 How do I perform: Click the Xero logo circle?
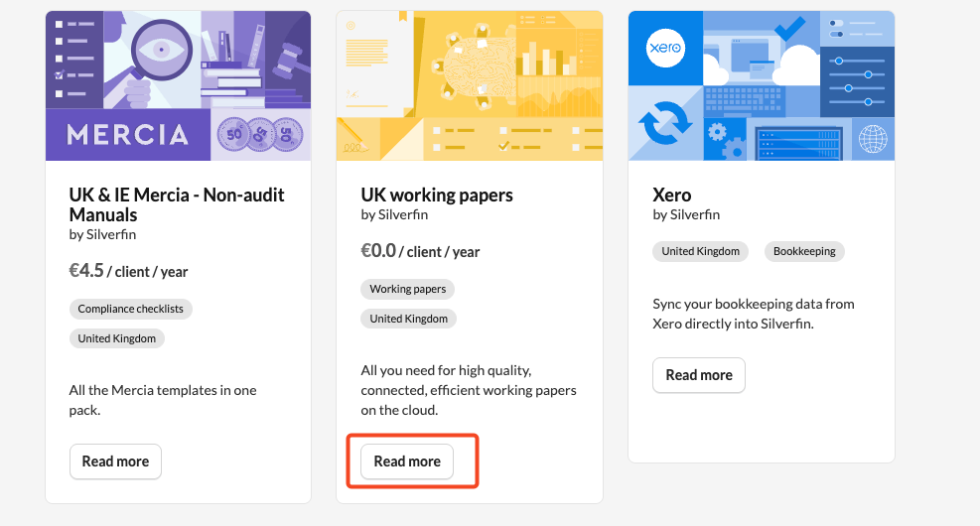click(665, 48)
